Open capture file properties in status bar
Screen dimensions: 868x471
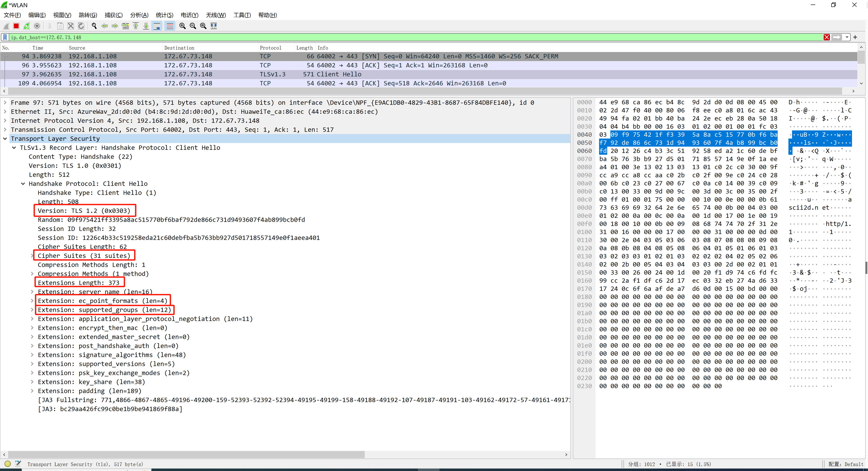click(18, 464)
